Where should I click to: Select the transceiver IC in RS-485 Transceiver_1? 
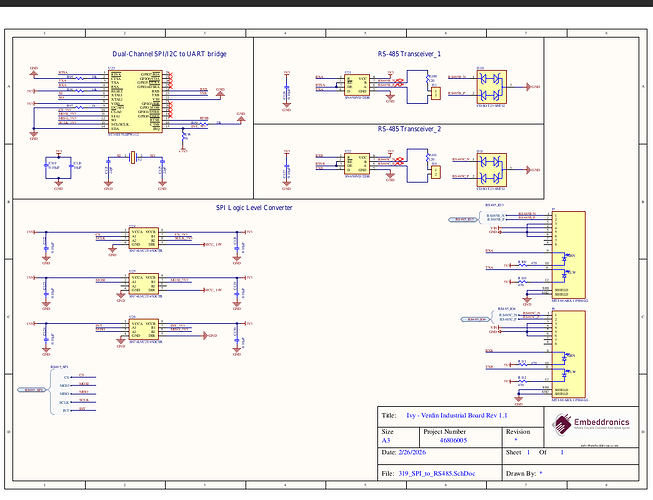(x=357, y=85)
